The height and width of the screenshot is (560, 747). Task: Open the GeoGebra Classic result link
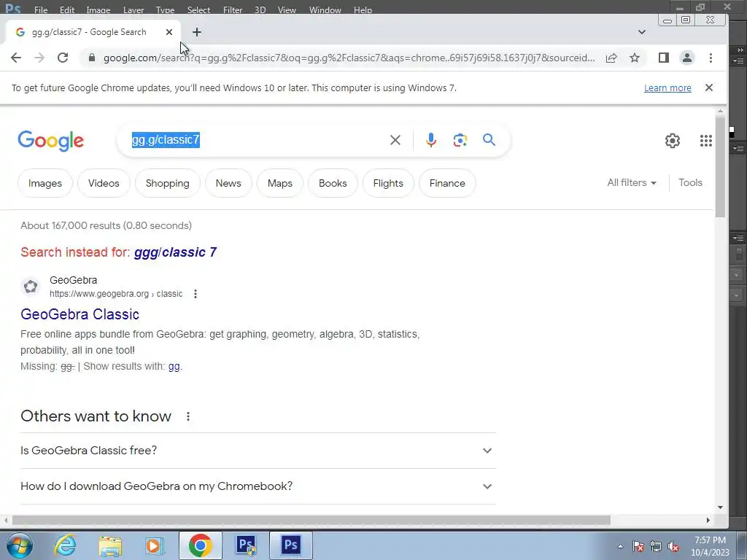pos(80,314)
